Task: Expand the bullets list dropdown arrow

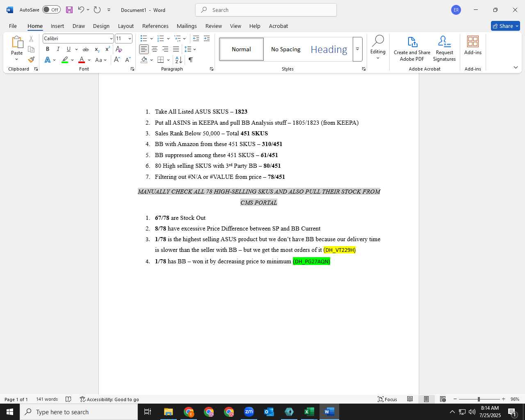Action: [x=151, y=39]
